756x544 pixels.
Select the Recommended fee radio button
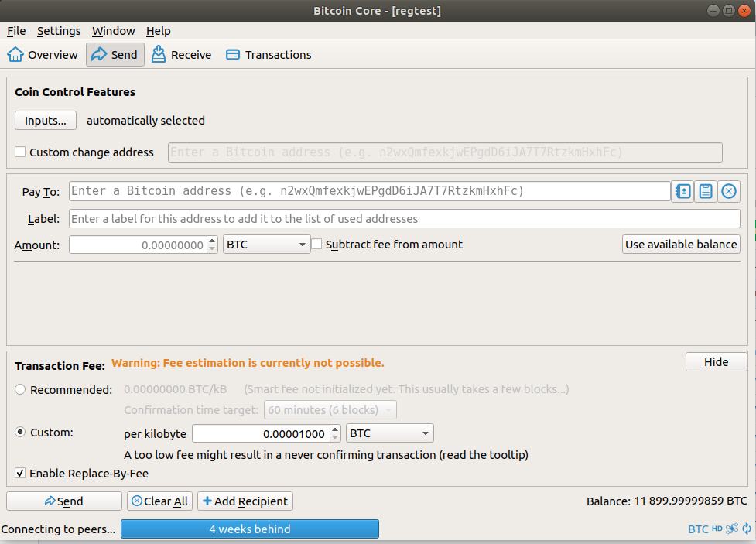tap(20, 389)
